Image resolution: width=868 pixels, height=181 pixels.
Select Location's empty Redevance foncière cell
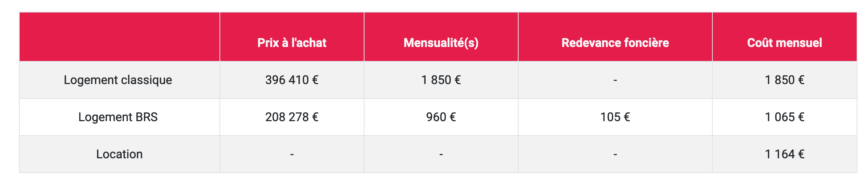615,154
